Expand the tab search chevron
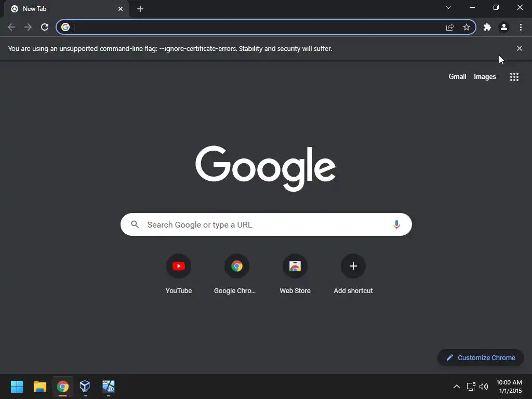 (x=448, y=7)
